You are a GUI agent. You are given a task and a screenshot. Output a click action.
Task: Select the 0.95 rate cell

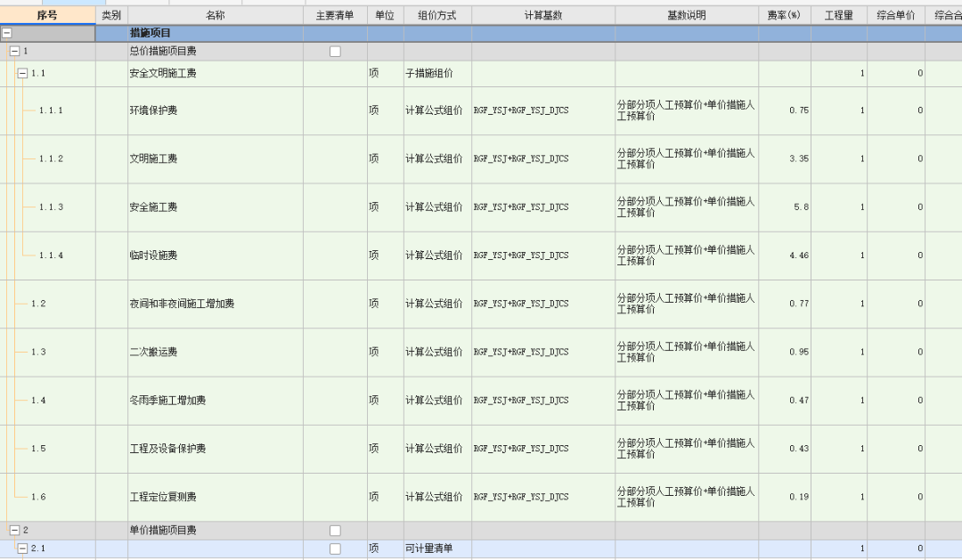point(785,352)
